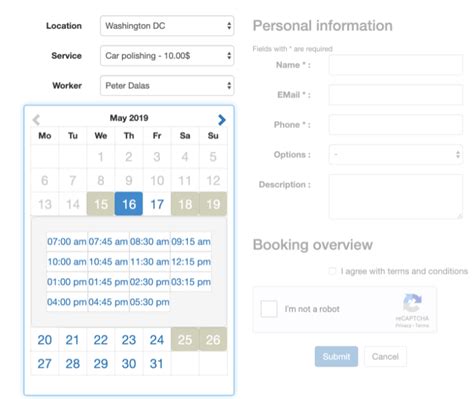Select May 15 on the calendar
This screenshot has height=399, width=474.
click(101, 204)
